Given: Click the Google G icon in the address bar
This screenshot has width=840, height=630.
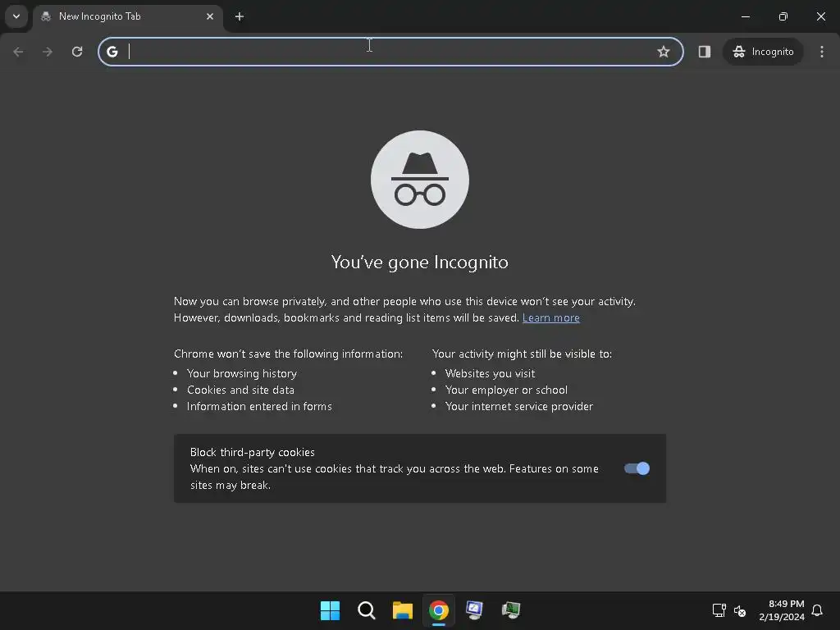Looking at the screenshot, I should point(112,52).
